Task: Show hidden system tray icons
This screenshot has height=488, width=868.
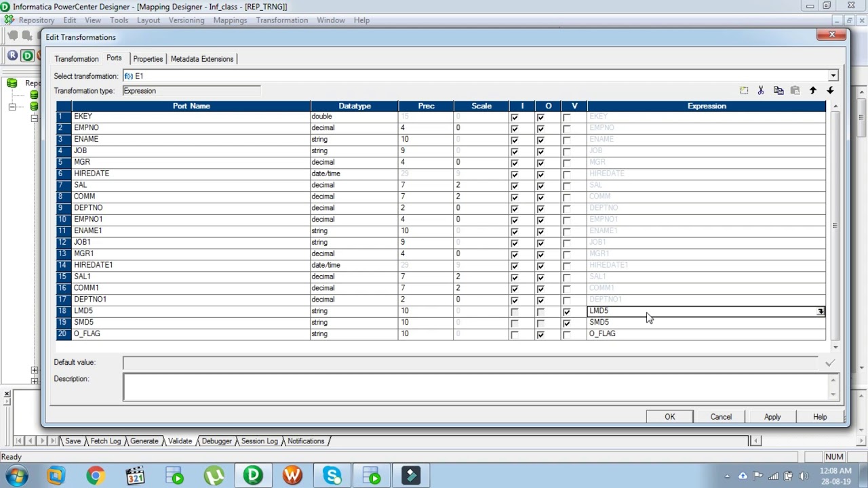Action: click(x=727, y=476)
